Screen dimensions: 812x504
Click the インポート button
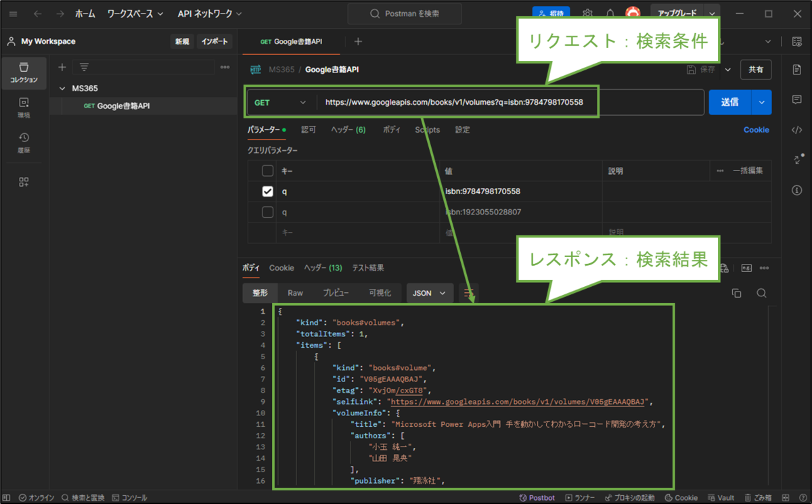pos(215,41)
